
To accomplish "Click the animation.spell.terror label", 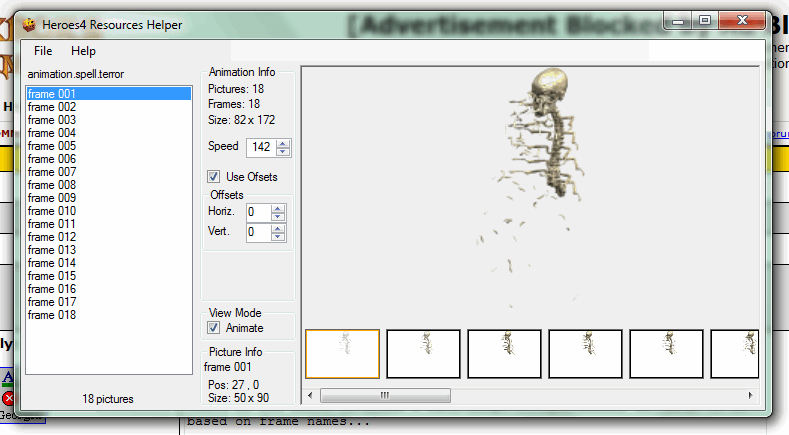I will tap(75, 75).
